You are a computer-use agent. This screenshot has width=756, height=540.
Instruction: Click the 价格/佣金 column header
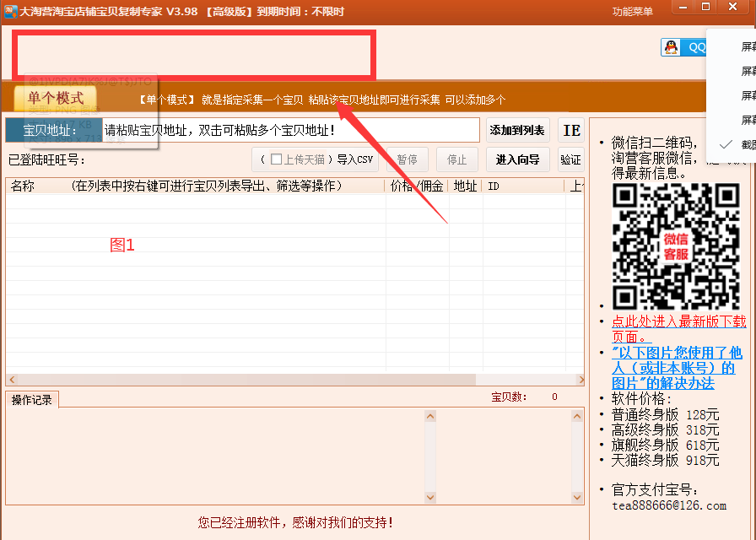(x=417, y=186)
